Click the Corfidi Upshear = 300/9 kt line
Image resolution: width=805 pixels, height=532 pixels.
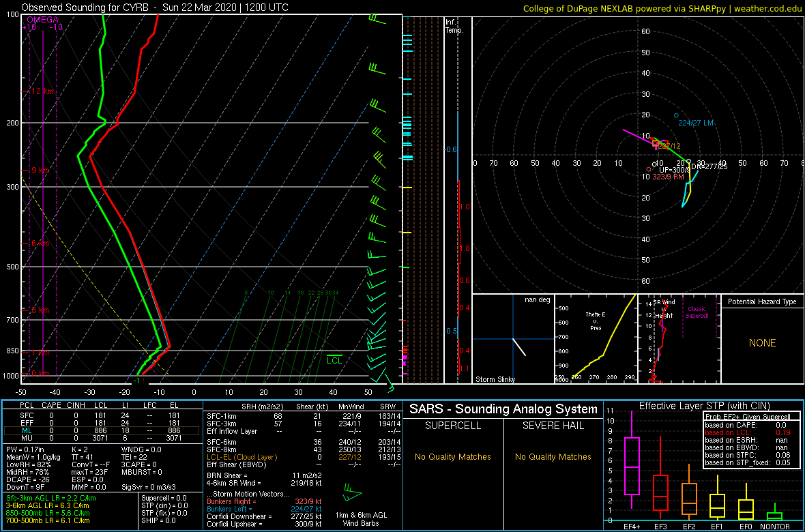click(x=264, y=524)
